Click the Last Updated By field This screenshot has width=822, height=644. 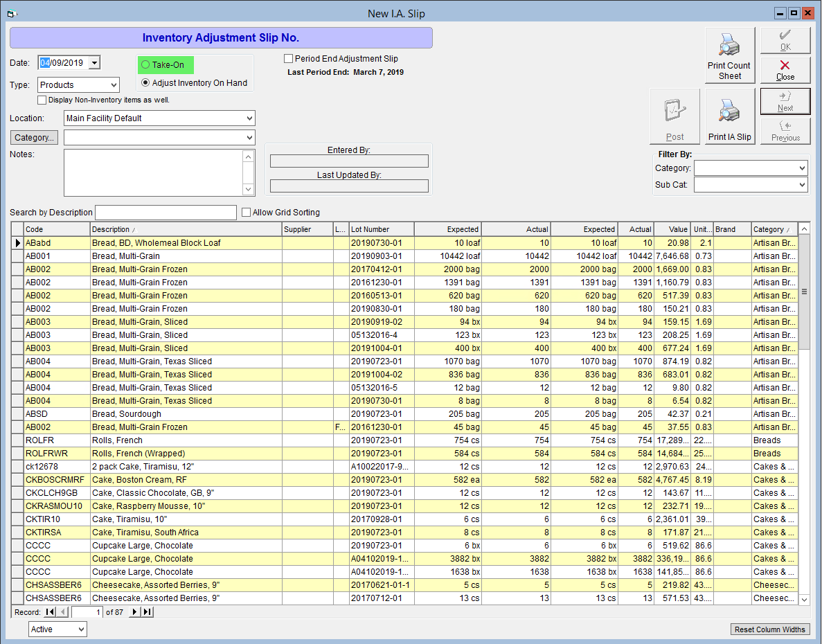coord(349,186)
